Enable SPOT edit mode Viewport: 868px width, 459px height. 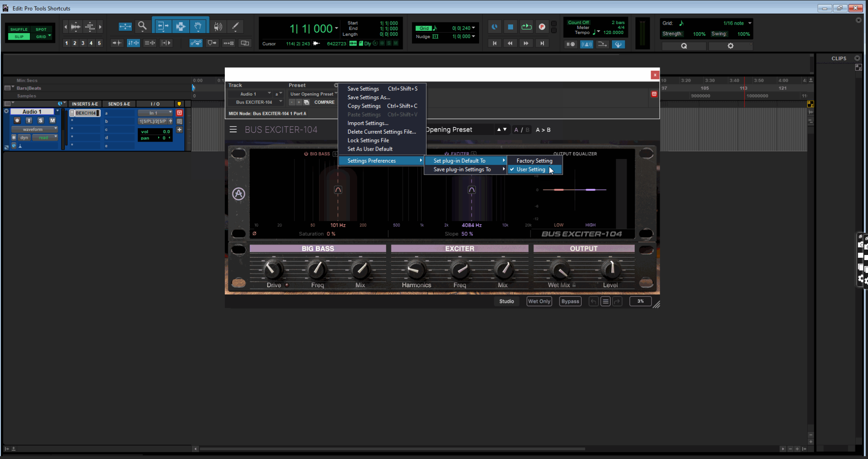pos(41,29)
